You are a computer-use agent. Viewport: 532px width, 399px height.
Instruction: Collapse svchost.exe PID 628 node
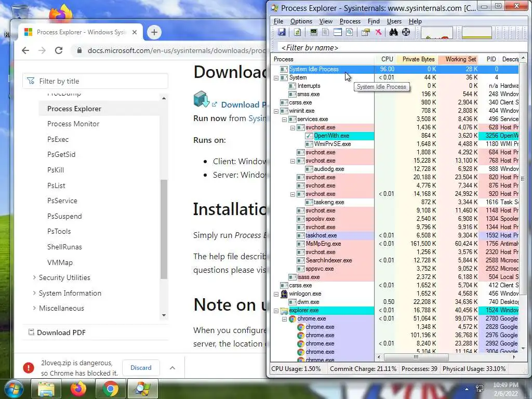[x=293, y=128]
